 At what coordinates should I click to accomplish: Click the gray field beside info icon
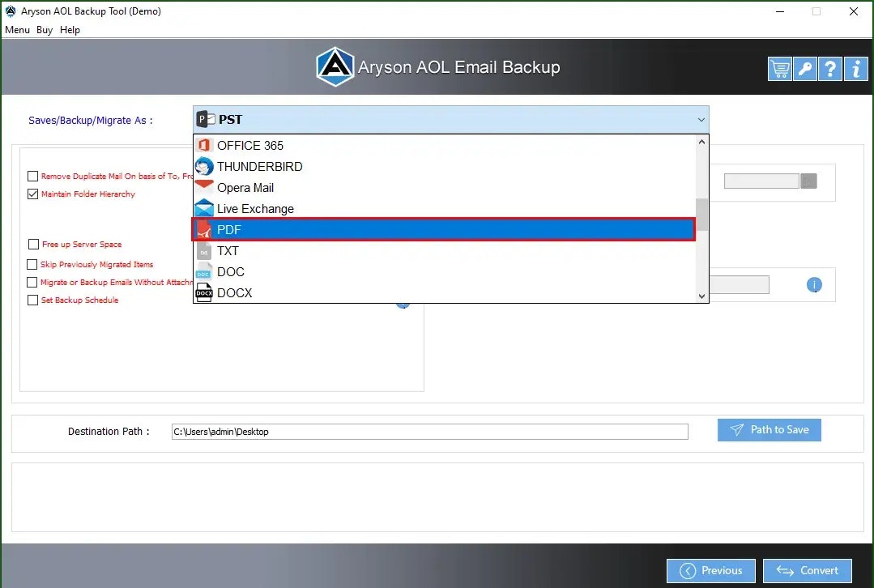(739, 285)
